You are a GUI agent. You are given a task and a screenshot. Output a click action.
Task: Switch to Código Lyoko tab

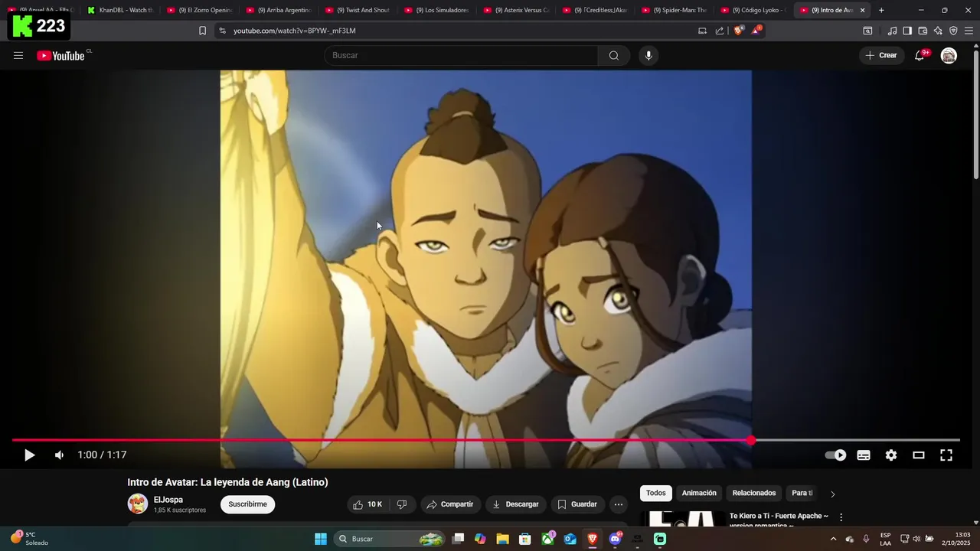pyautogui.click(x=753, y=10)
